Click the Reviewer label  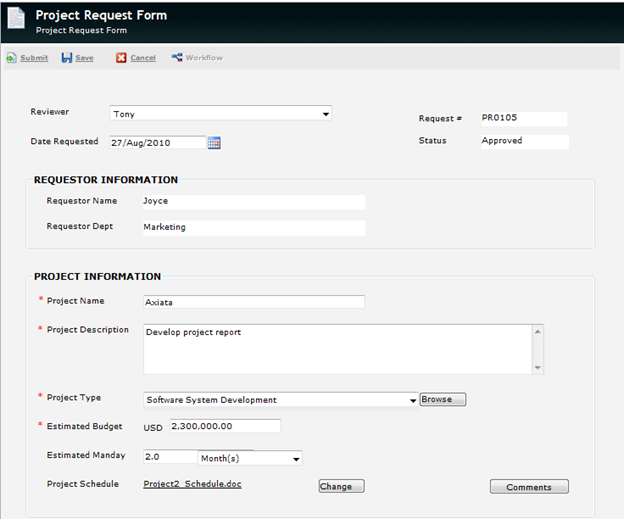(50, 112)
